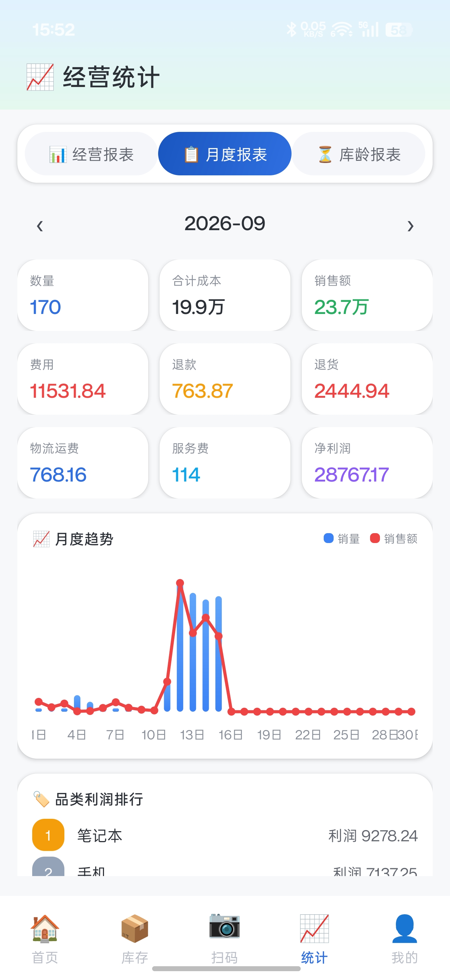
Task: Open the 数量 170 card
Action: [83, 295]
